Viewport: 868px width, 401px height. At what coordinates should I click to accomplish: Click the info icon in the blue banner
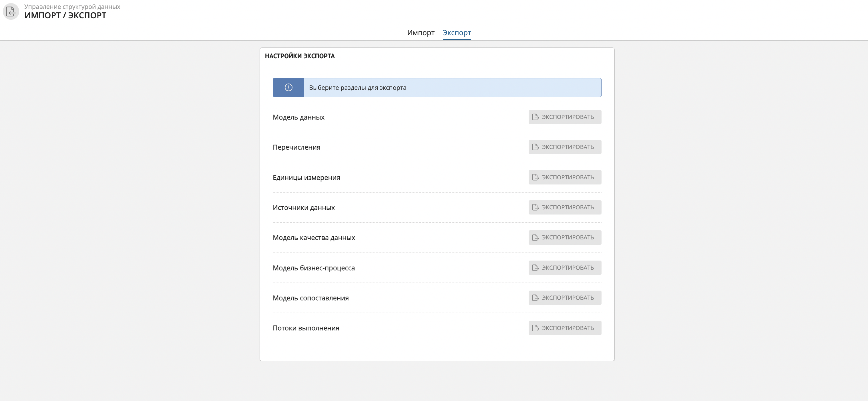pyautogui.click(x=288, y=88)
